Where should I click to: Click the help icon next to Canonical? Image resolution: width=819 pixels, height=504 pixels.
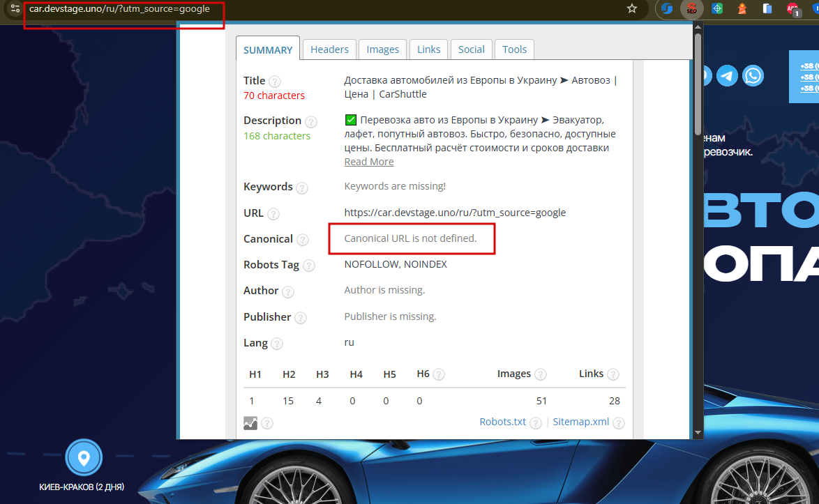point(303,240)
